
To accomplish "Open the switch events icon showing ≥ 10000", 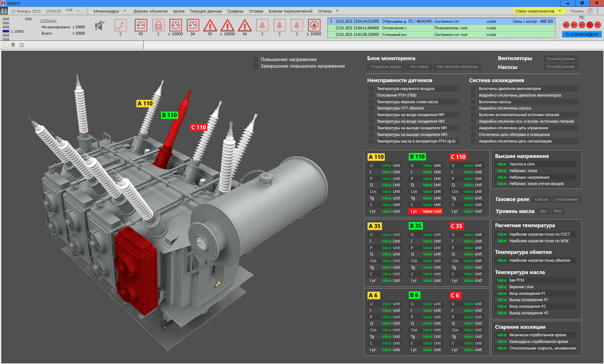I will click(175, 25).
